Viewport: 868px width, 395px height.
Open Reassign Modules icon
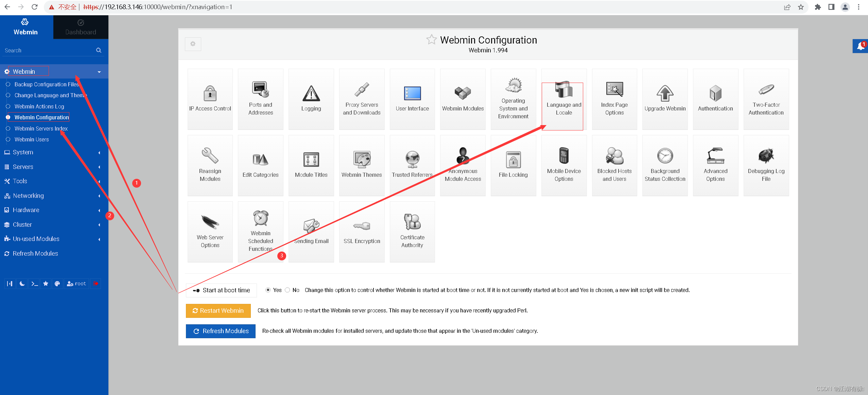(x=210, y=165)
